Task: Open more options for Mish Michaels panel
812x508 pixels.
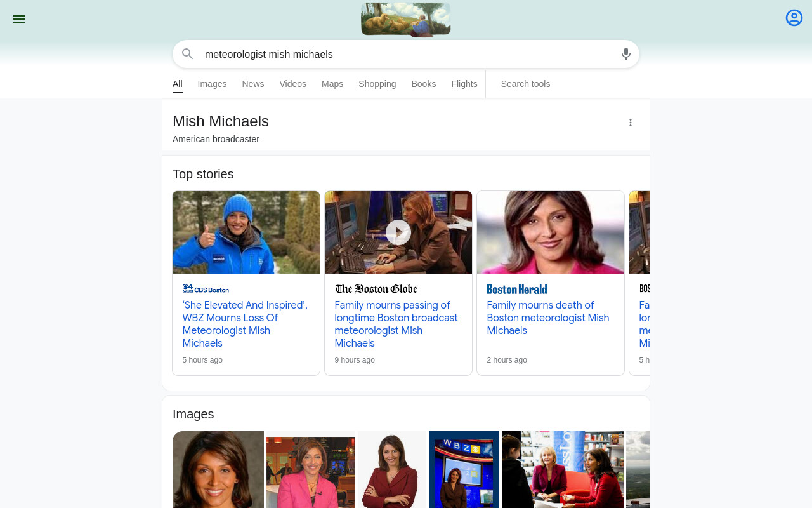Action: (x=631, y=123)
